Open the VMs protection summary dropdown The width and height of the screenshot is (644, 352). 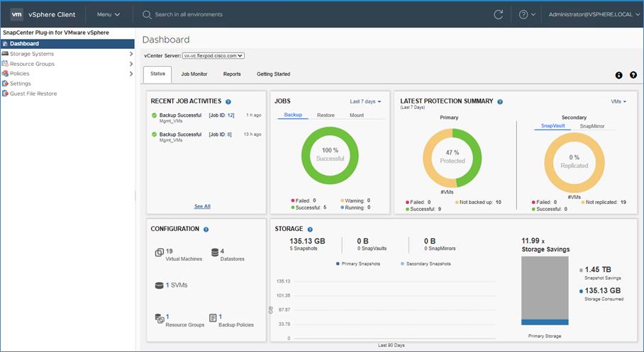point(618,101)
